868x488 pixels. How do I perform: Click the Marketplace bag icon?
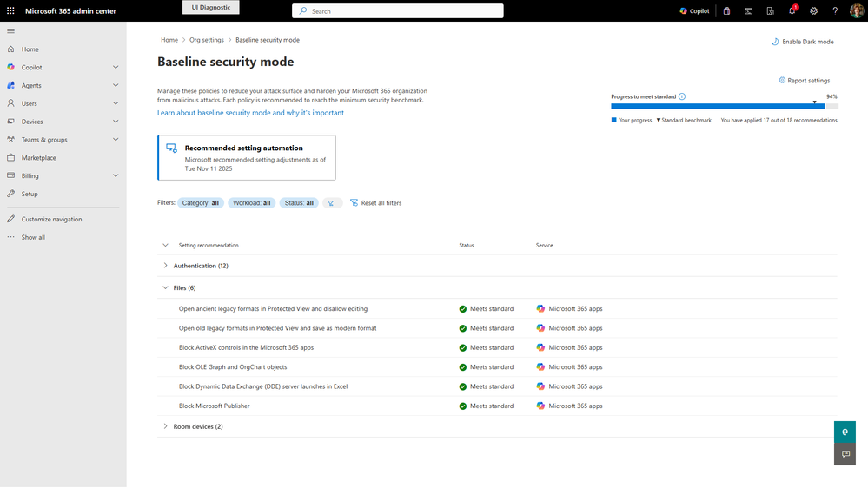pyautogui.click(x=11, y=158)
